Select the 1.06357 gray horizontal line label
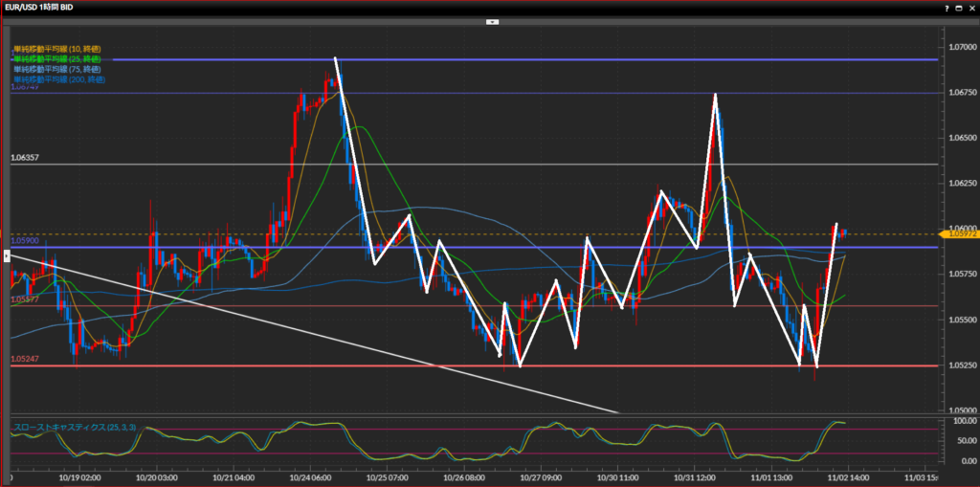 click(x=25, y=157)
